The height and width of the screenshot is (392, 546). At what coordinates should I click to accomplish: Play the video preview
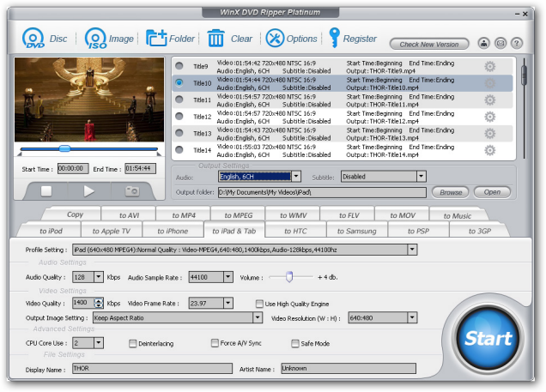[x=89, y=191]
